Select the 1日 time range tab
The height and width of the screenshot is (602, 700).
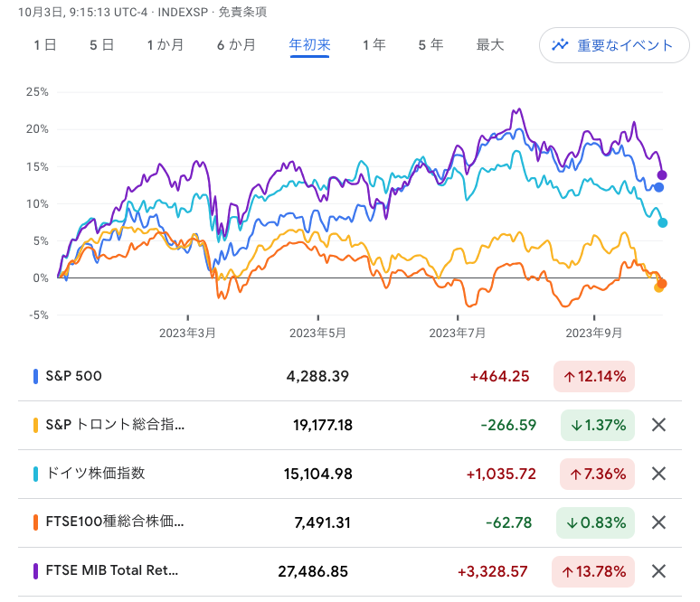(45, 45)
